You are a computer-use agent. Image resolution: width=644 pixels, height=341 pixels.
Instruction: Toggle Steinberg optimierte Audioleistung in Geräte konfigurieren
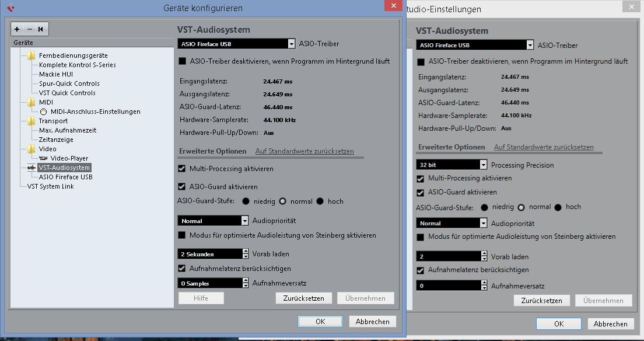click(182, 235)
